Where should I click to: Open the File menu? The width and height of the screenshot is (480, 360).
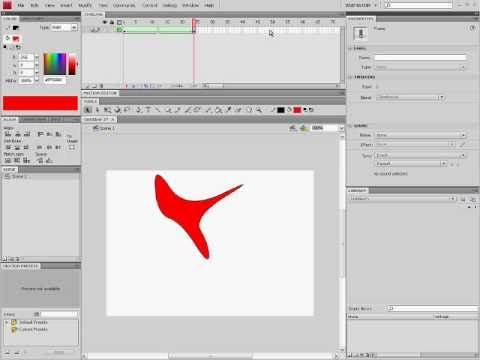[21, 5]
